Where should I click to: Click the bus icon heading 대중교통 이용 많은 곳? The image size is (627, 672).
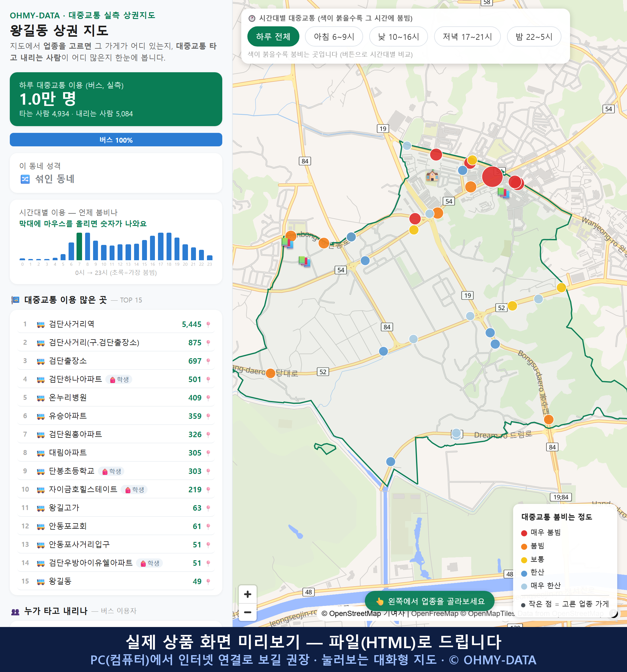[15, 300]
